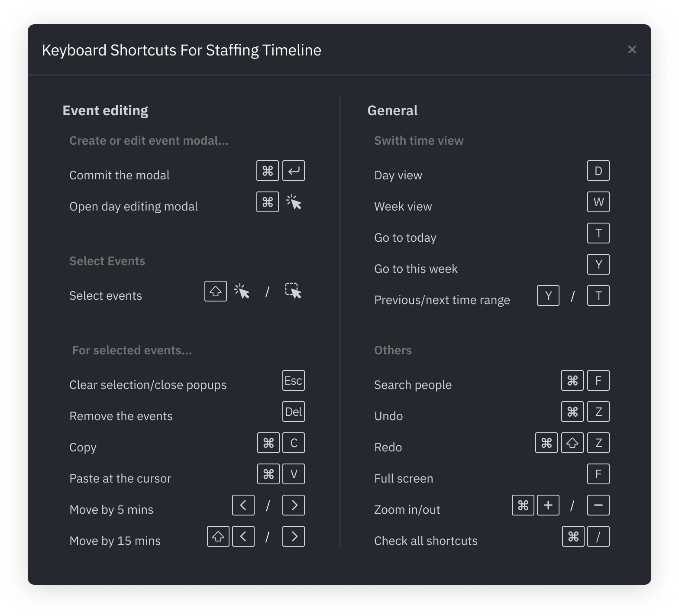This screenshot has height=616, width=679.
Task: Click the Y key for Go to this week
Action: click(598, 264)
